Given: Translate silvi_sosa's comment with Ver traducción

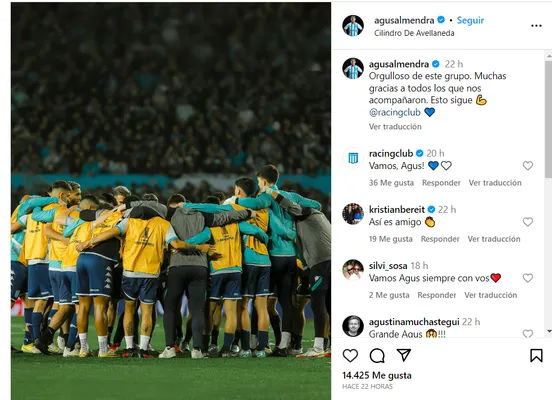Looking at the screenshot, I should click(490, 295).
